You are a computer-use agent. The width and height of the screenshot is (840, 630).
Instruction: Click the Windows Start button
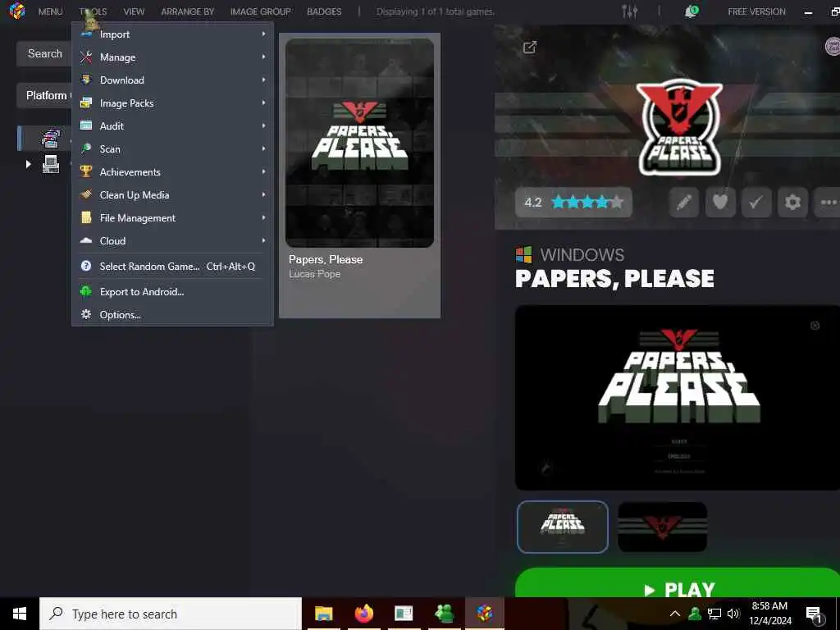pyautogui.click(x=20, y=614)
